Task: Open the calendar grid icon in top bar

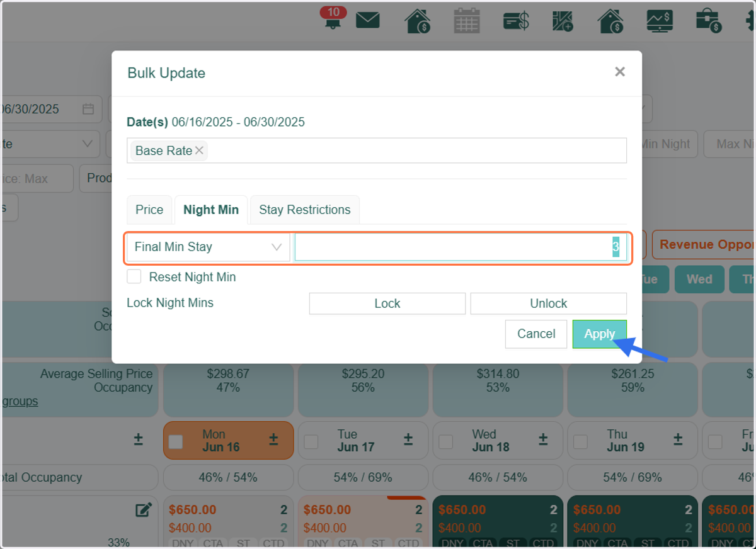Action: (x=467, y=21)
